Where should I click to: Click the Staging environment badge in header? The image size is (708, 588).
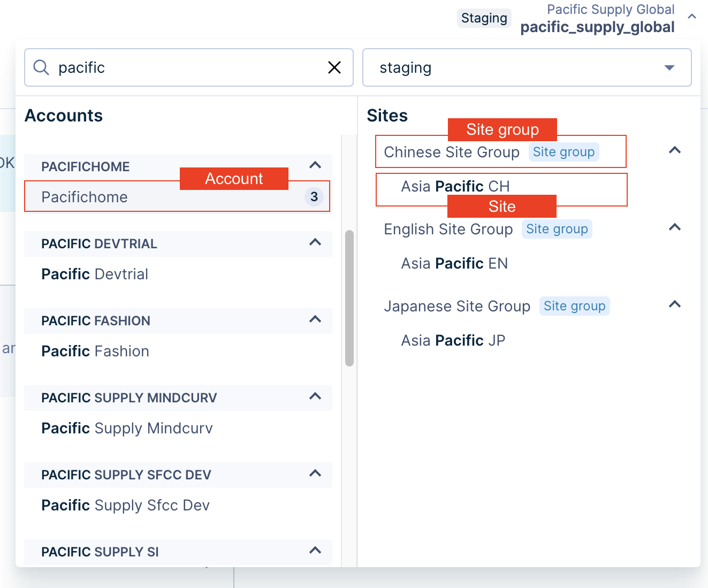point(484,18)
